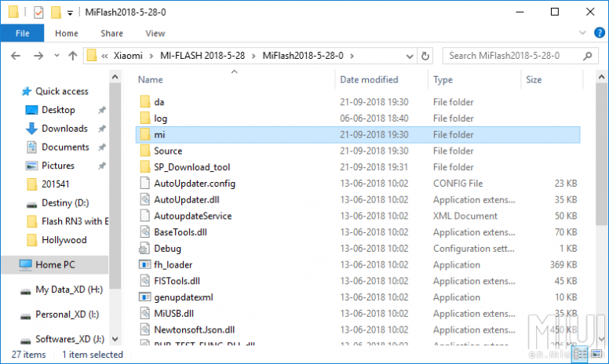
Task: Open Downloads in the navigation pane
Action: tap(64, 129)
